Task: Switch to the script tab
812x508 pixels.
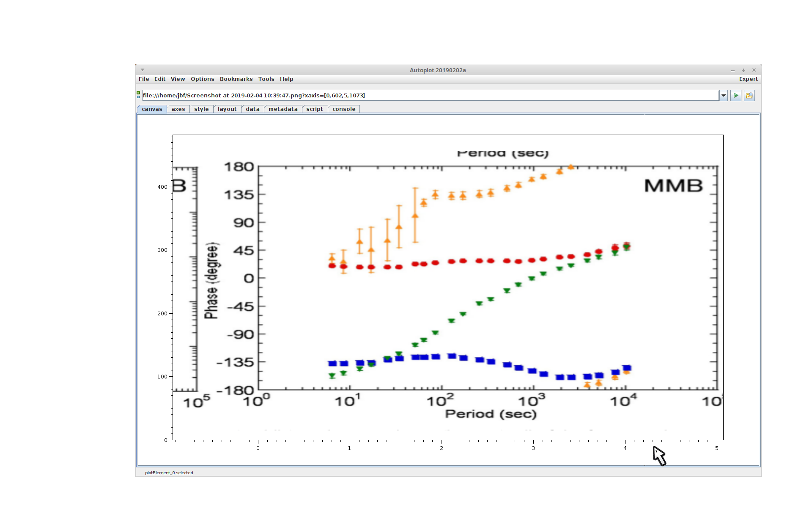Action: 314,109
